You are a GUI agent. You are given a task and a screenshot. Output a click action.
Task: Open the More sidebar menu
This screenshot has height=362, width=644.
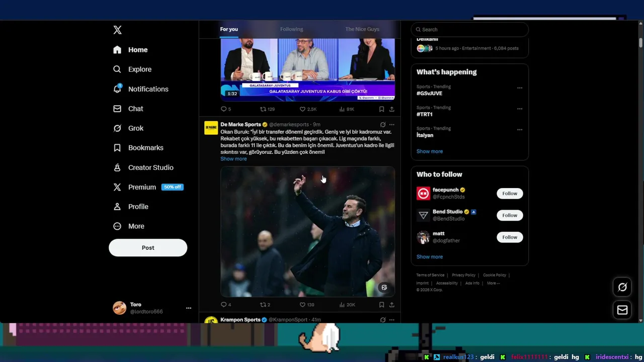coord(129,226)
